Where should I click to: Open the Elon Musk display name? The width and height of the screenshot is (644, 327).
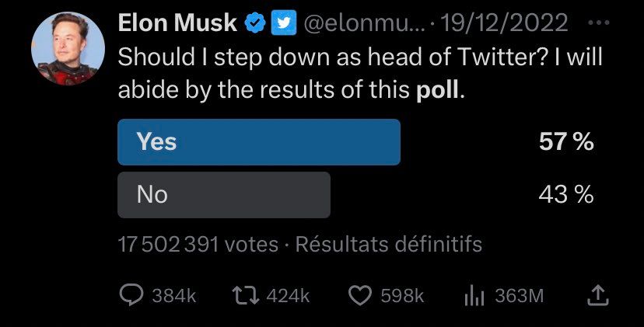[x=177, y=23]
